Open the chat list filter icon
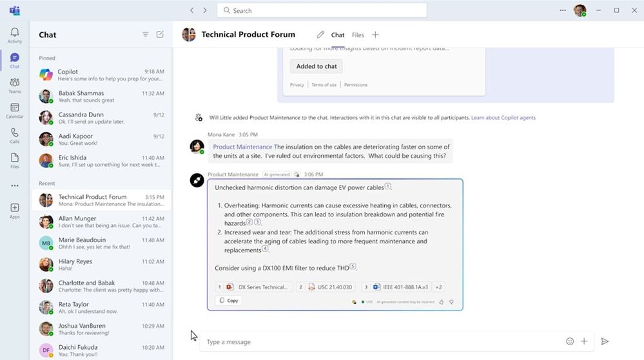This screenshot has height=360, width=644. tap(146, 35)
